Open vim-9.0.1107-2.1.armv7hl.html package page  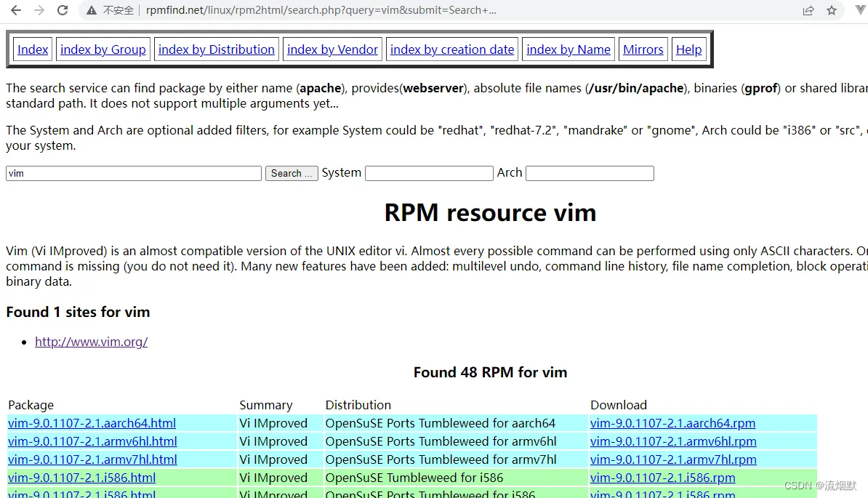(x=92, y=459)
